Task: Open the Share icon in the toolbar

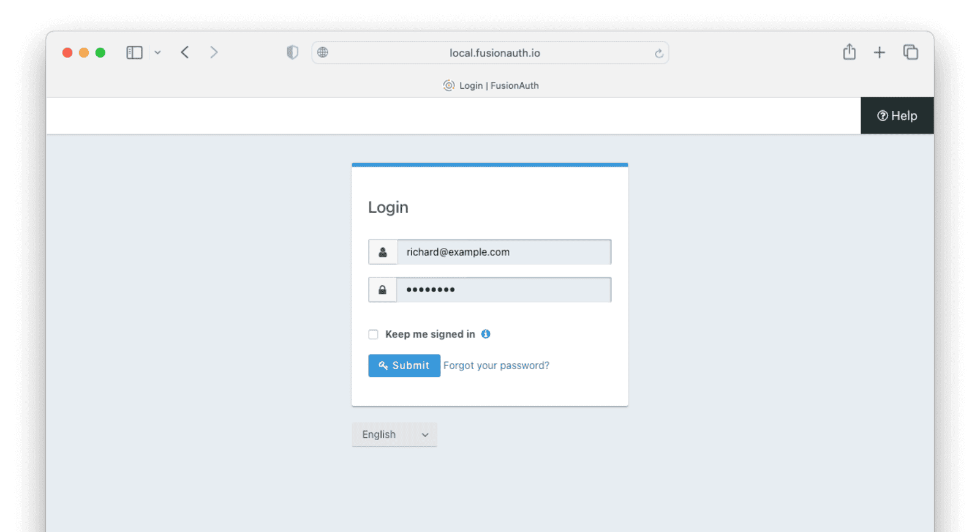Action: tap(849, 52)
